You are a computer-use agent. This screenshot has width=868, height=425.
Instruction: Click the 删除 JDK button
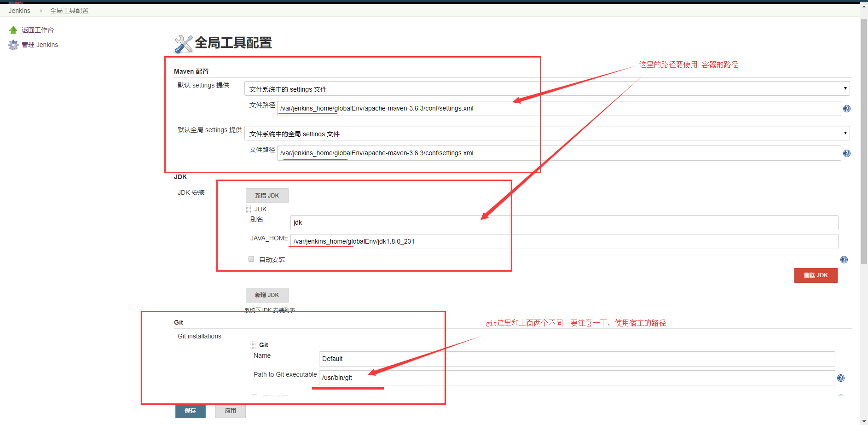[x=816, y=275]
